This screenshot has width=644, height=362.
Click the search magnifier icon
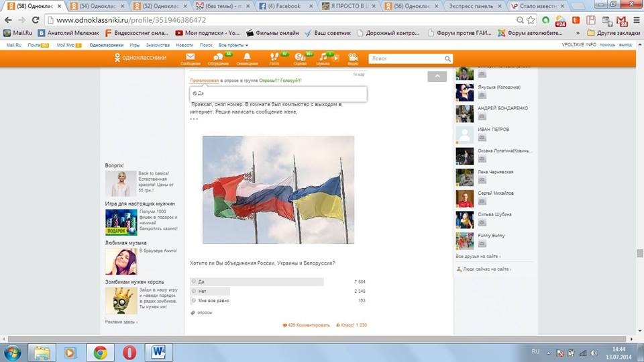tap(447, 59)
